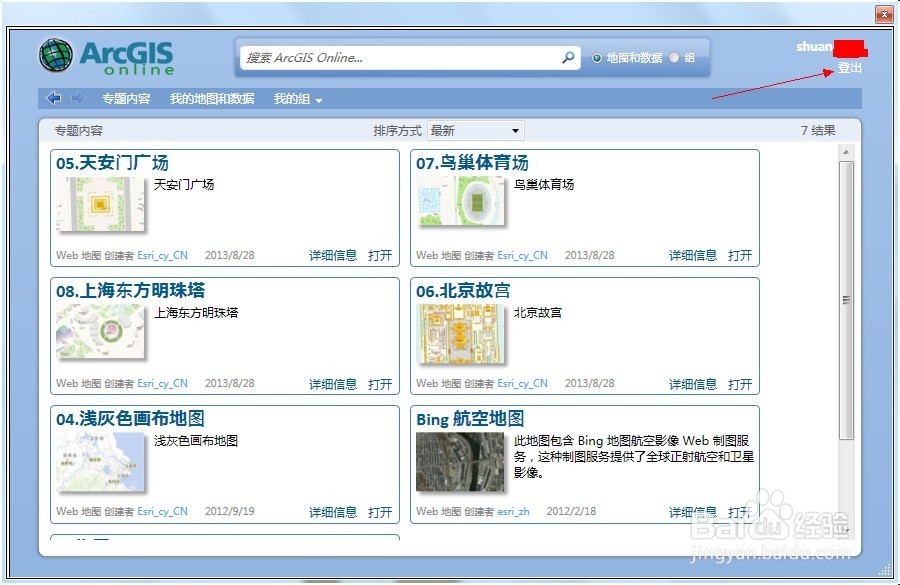Click the Bing aerial imagery thumbnail
Image resolution: width=900 pixels, height=585 pixels.
(460, 462)
